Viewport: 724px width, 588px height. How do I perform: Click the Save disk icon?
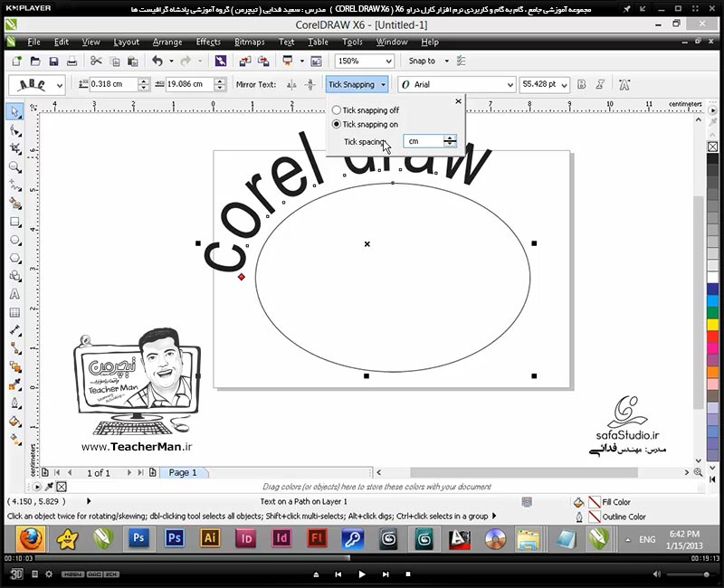pos(53,61)
